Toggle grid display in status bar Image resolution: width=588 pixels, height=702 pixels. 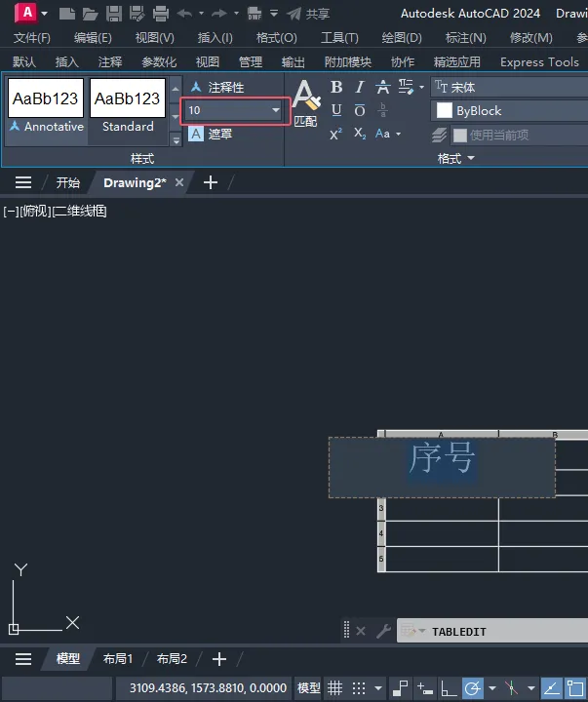pyautogui.click(x=335, y=687)
